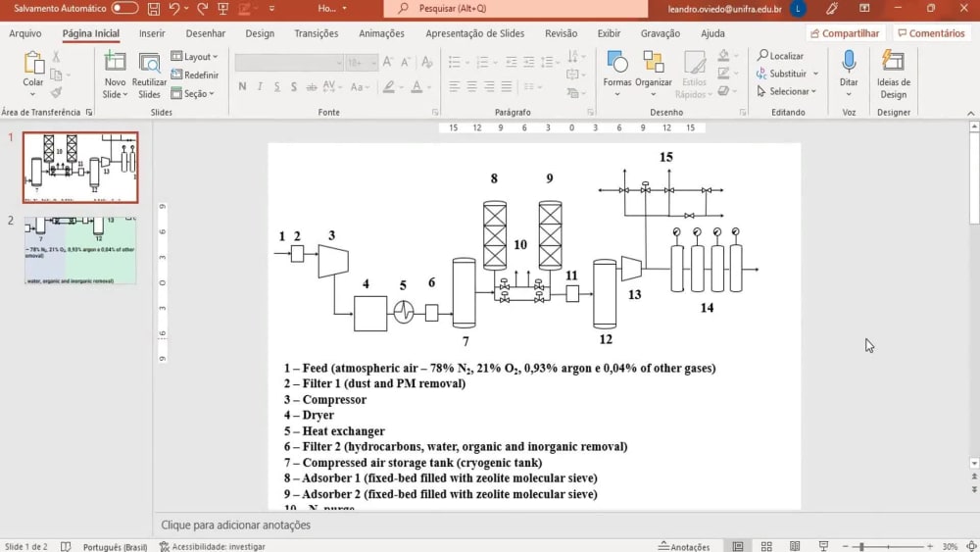Screen dimensions: 980x552
Task: Click the Pesquisar search box
Action: 515,8
